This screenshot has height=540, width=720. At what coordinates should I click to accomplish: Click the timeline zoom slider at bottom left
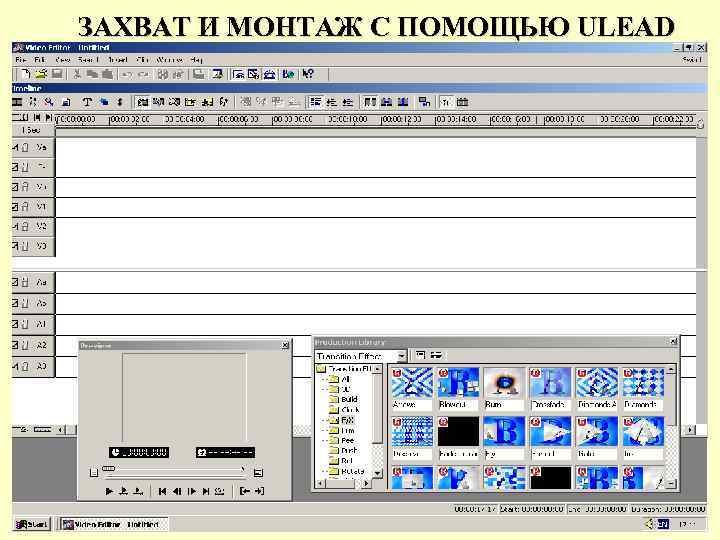(42, 430)
